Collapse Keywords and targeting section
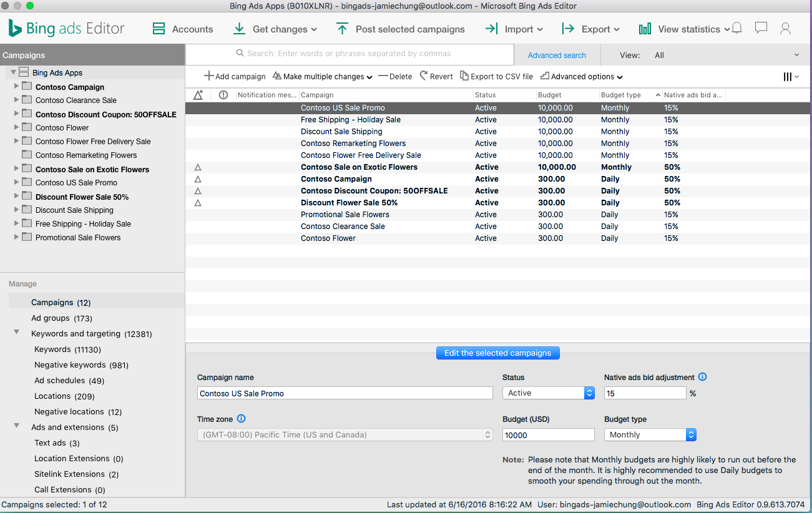The width and height of the screenshot is (812, 513). pyautogui.click(x=17, y=332)
